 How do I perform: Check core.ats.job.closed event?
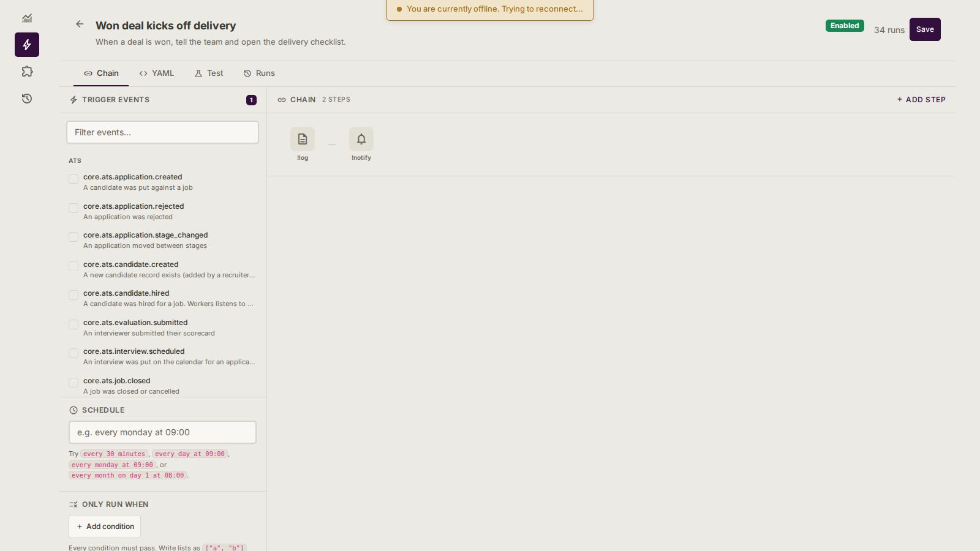pyautogui.click(x=73, y=383)
